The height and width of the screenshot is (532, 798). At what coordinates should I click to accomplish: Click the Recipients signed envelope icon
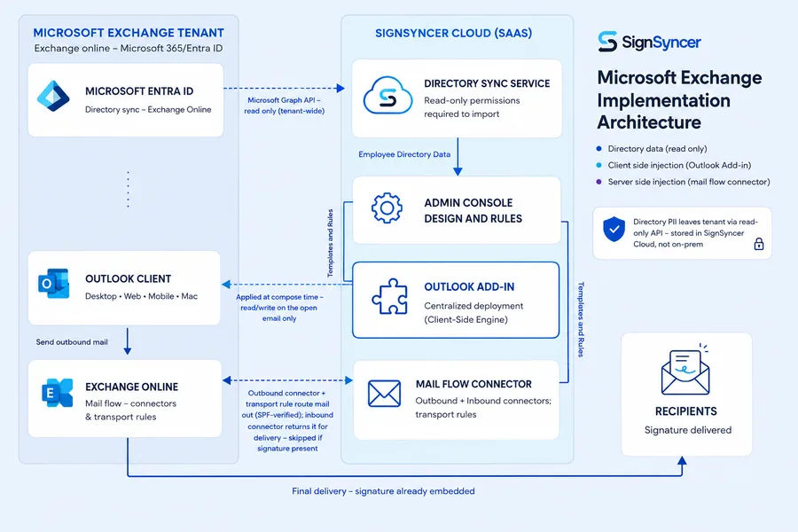point(685,370)
